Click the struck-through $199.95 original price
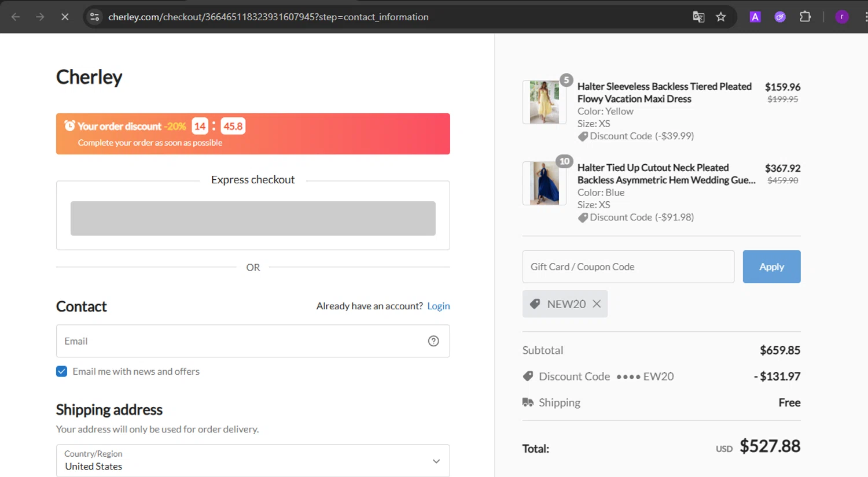 (782, 99)
